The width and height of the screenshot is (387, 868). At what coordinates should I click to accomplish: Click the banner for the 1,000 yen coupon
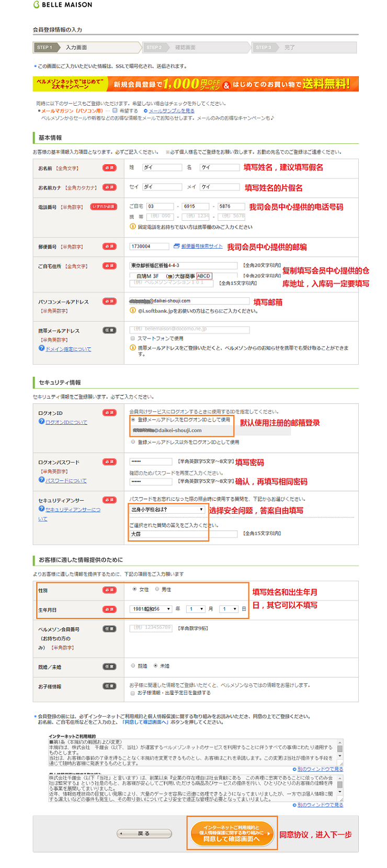(x=196, y=84)
